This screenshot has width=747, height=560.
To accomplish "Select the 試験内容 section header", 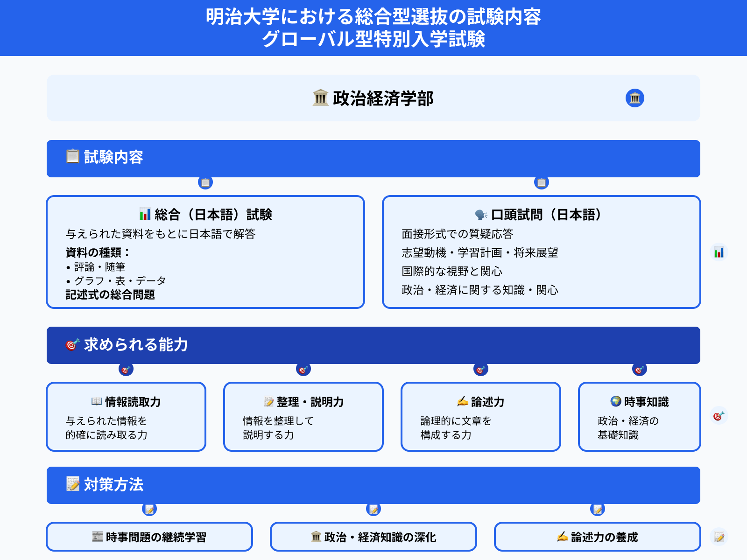I will pyautogui.click(x=373, y=159).
